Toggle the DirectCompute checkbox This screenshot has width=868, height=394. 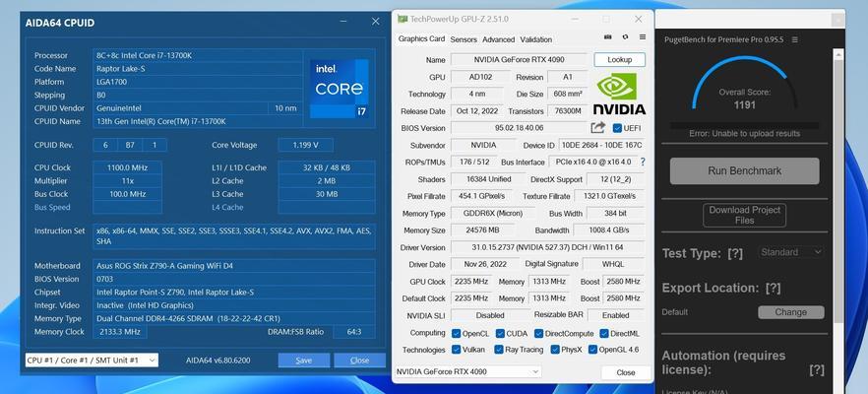point(538,334)
